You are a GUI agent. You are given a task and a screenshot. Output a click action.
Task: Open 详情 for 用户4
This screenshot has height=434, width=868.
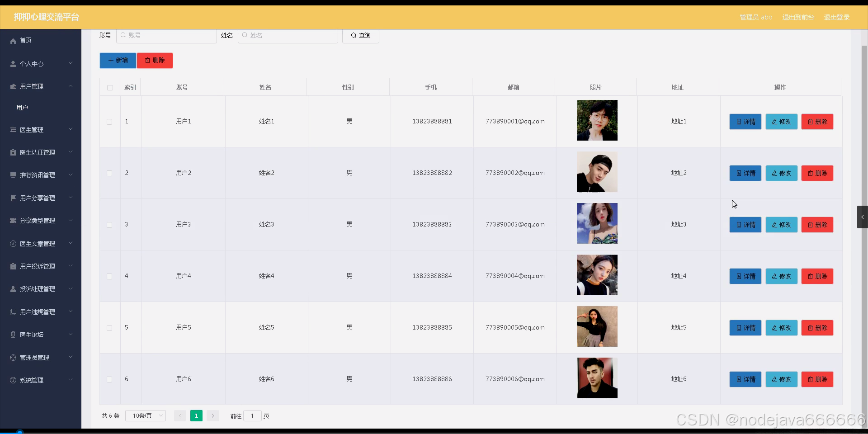click(745, 276)
